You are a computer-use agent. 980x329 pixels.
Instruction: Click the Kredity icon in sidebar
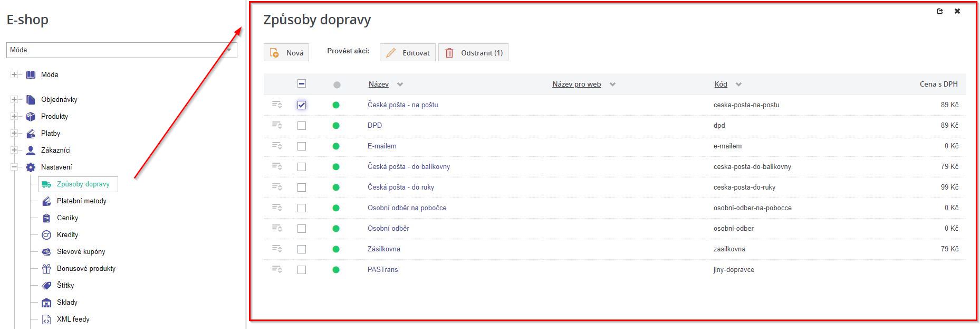[x=46, y=235]
